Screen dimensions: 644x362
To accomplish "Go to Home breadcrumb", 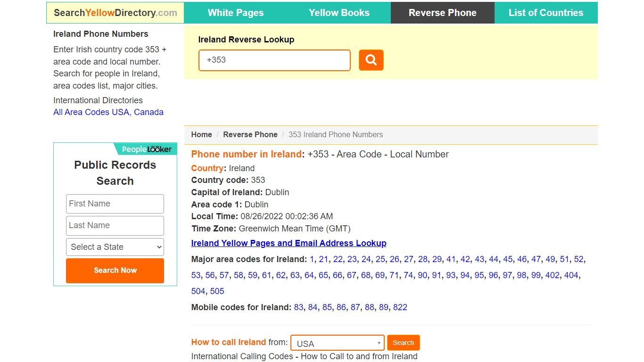I will click(x=201, y=134).
